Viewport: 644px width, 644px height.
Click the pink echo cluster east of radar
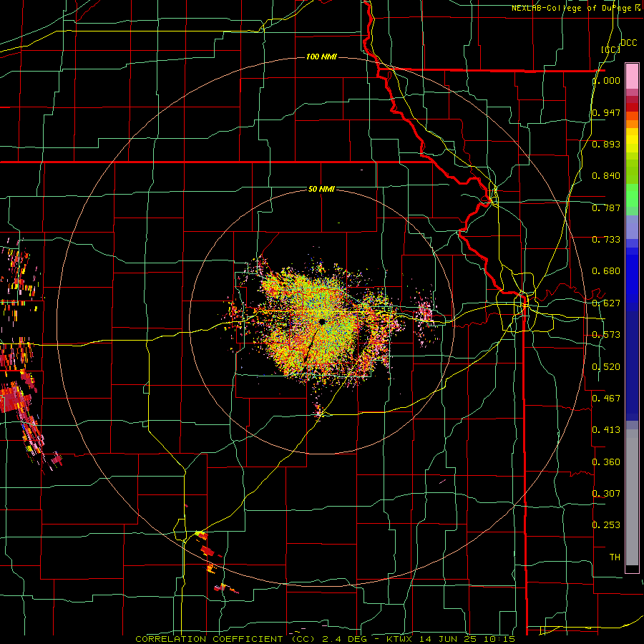click(x=425, y=314)
